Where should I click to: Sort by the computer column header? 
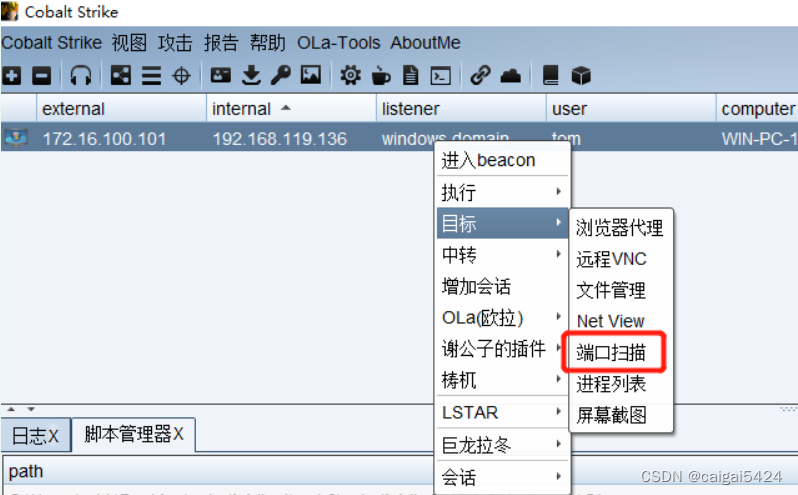click(x=757, y=108)
